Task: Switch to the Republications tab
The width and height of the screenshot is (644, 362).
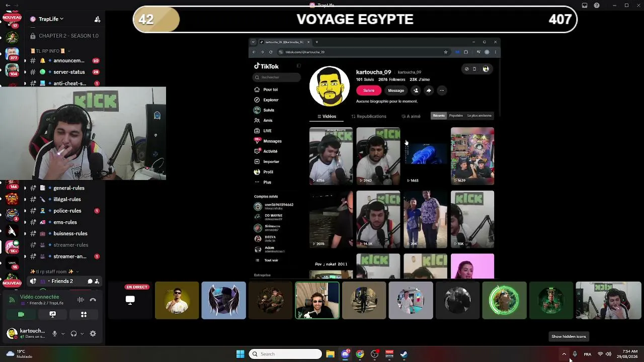Action: pyautogui.click(x=369, y=116)
